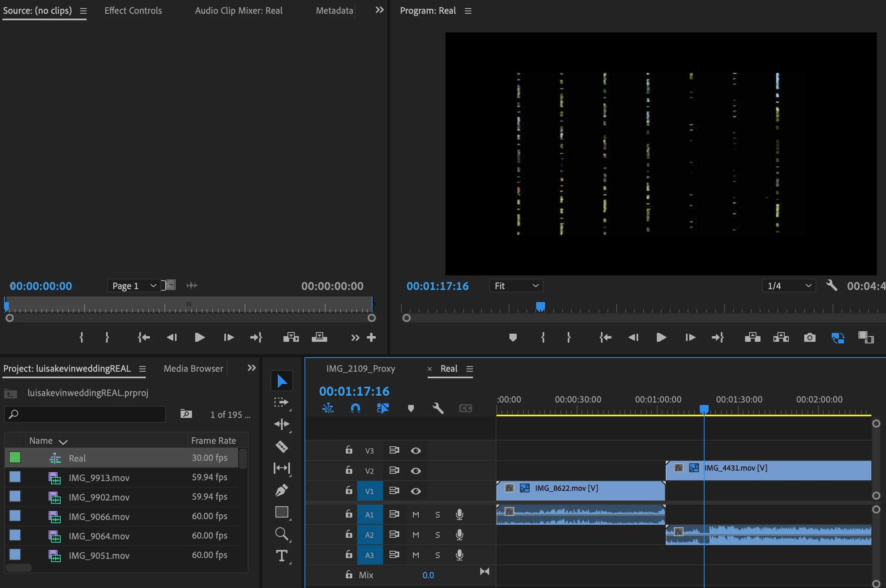Mute the A1 audio track
The image size is (886, 588).
pyautogui.click(x=415, y=514)
